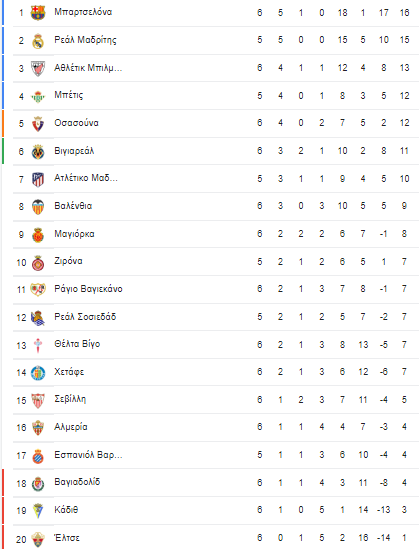
Task: Click the Cádiz yellow crest icon
Action: click(38, 511)
